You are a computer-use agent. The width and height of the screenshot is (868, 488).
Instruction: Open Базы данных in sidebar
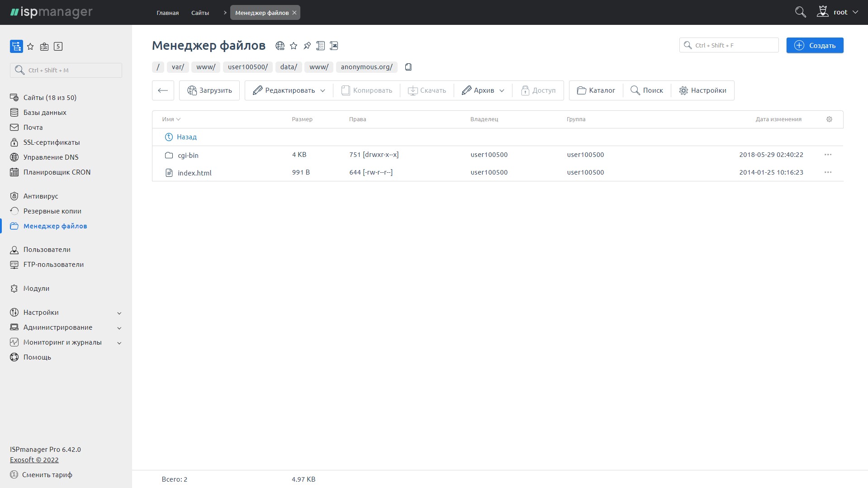click(45, 113)
